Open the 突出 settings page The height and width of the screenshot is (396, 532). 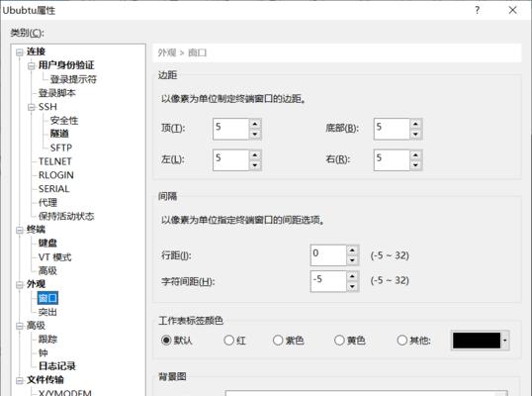47,312
